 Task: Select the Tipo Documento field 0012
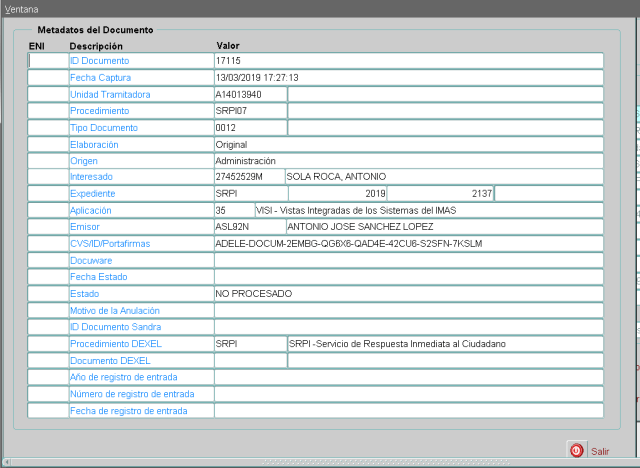[250, 128]
